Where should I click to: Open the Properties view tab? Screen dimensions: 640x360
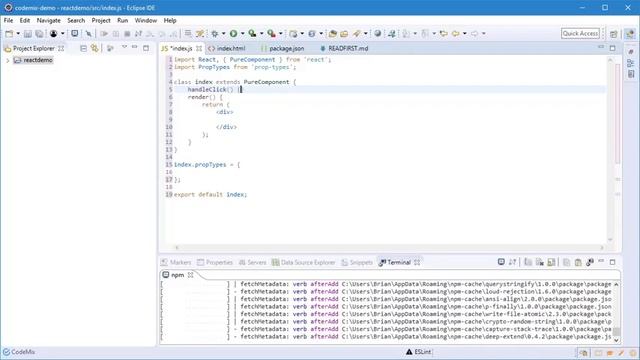(215, 262)
